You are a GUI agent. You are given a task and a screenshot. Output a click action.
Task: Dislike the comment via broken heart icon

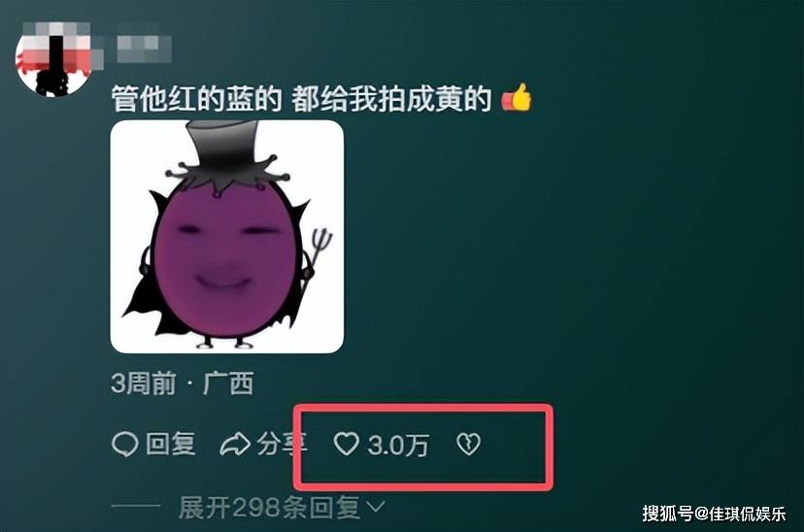click(x=468, y=444)
